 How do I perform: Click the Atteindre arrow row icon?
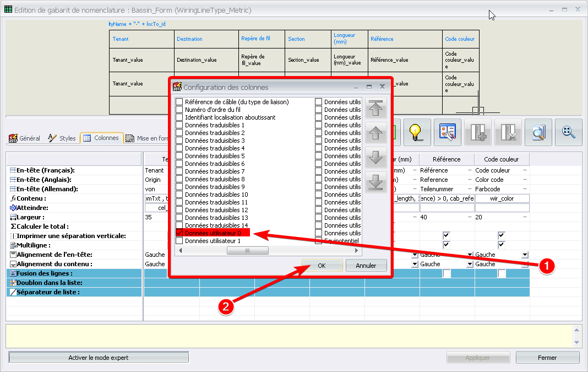(x=13, y=208)
